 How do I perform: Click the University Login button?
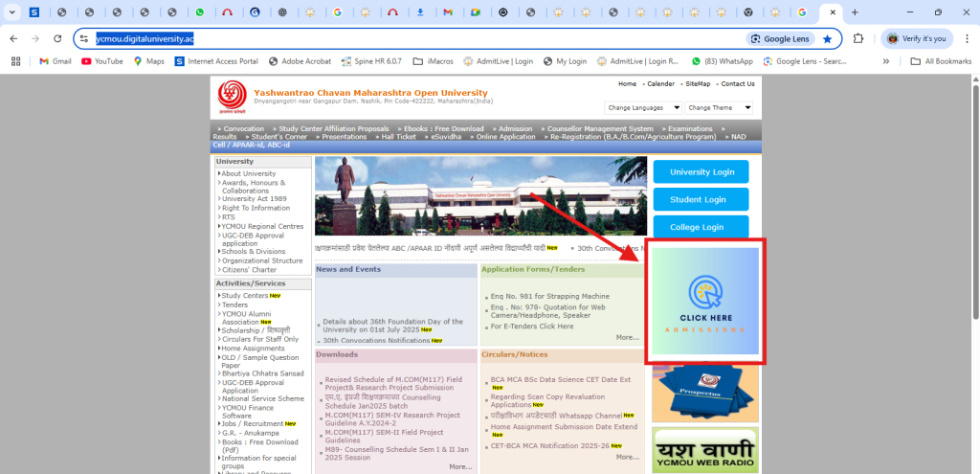tap(700, 172)
